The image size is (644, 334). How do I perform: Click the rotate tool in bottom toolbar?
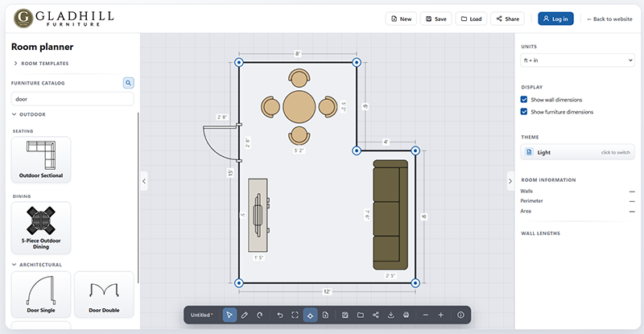click(x=259, y=315)
